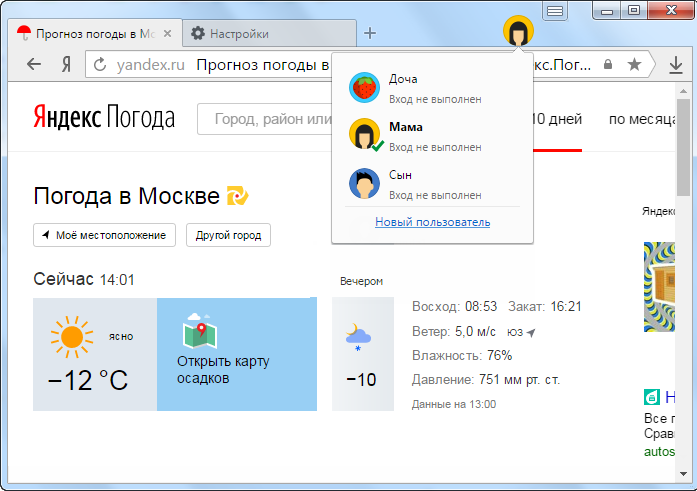Click the sun icon in current weather
The height and width of the screenshot is (491, 697).
coord(72,337)
